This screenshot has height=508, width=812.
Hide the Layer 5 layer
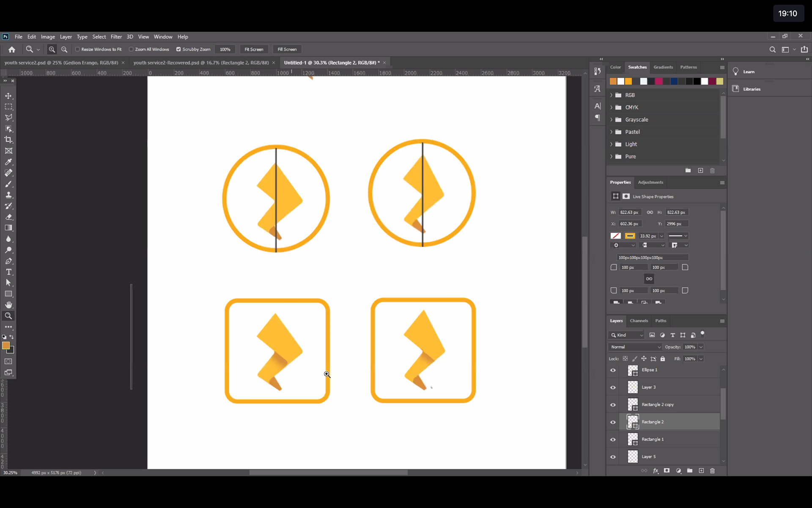point(613,457)
